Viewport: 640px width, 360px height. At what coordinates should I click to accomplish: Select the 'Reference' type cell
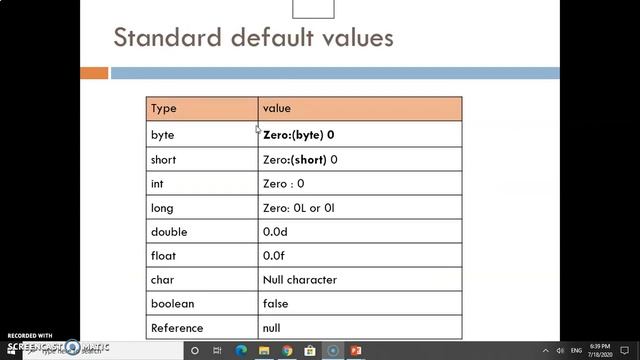(202, 327)
